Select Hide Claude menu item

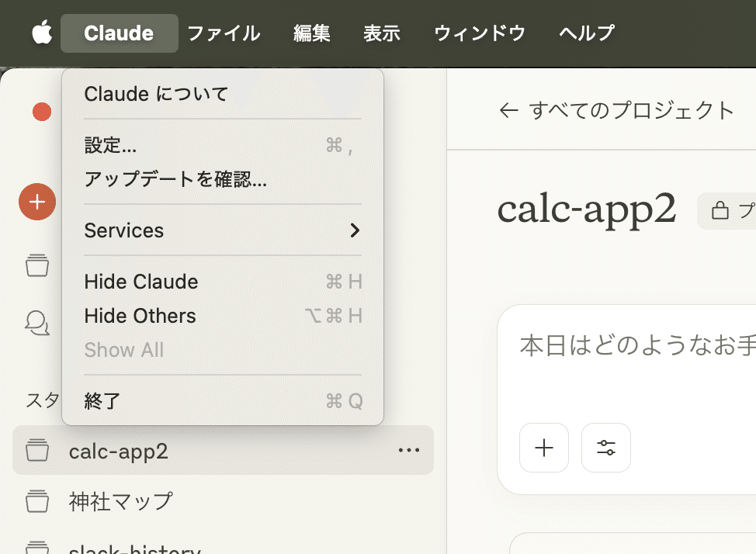140,282
